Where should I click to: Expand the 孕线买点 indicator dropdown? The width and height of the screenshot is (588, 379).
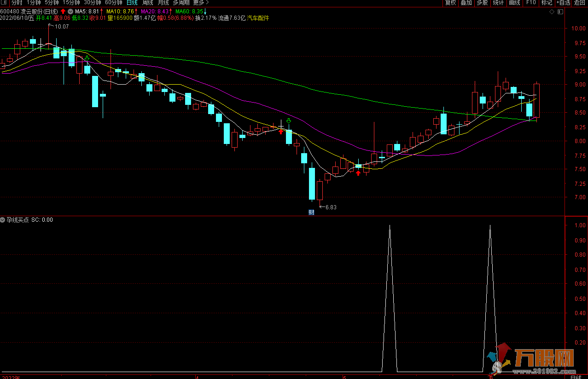click(3, 220)
